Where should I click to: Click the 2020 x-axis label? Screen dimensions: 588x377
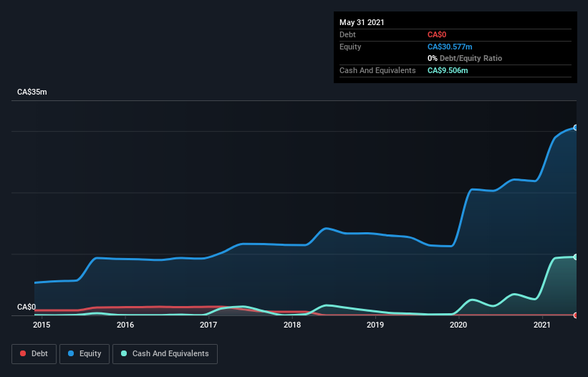click(x=458, y=325)
